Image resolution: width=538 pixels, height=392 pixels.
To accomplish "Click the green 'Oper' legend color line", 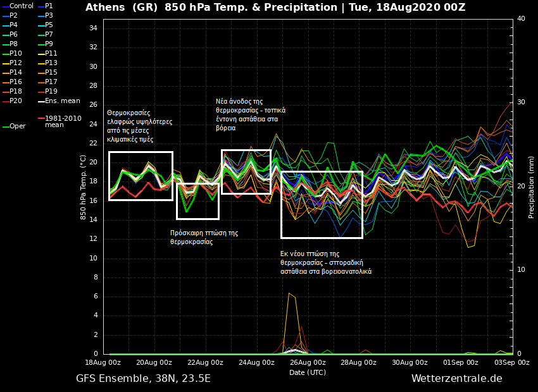I will pos(6,127).
